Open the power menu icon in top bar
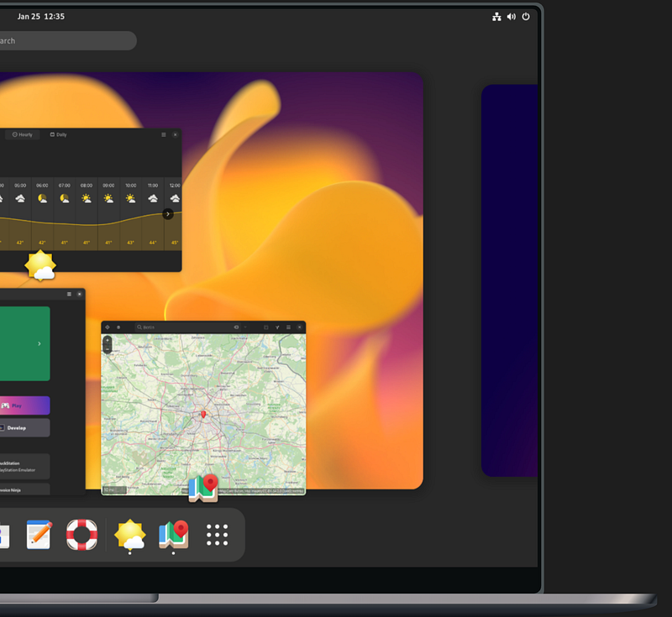This screenshot has width=672, height=617. pos(526,17)
